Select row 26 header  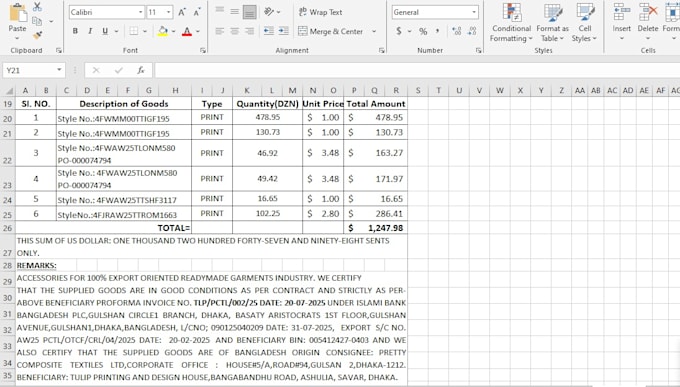click(8, 228)
